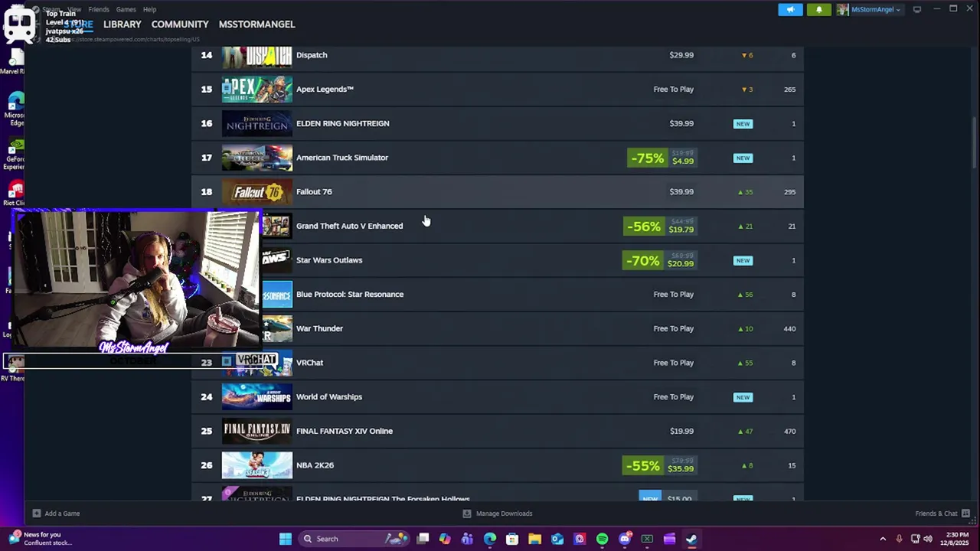Open Spotify from taskbar

[602, 539]
